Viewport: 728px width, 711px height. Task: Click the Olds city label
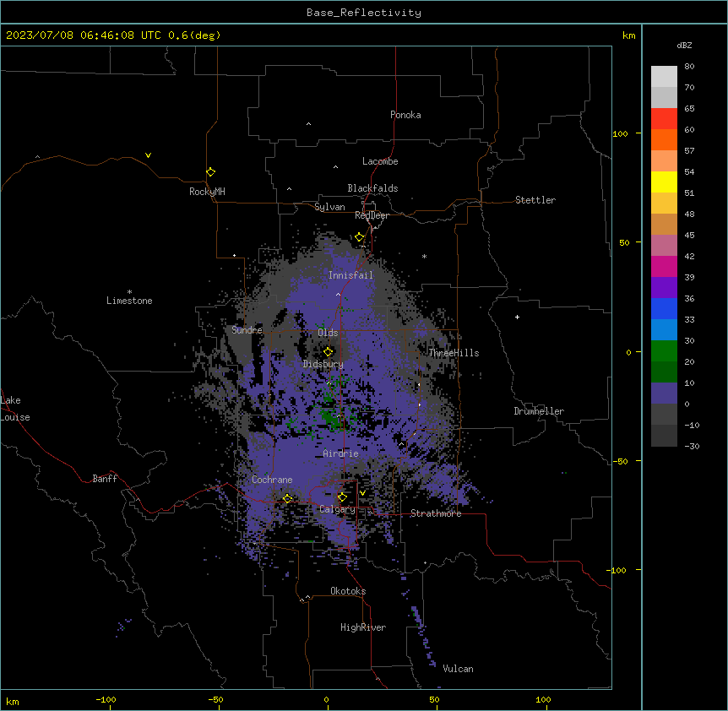point(328,333)
